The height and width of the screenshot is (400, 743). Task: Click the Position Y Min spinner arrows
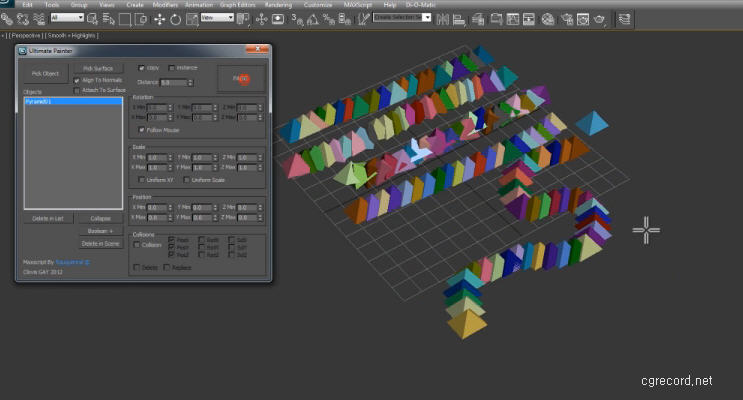215,208
